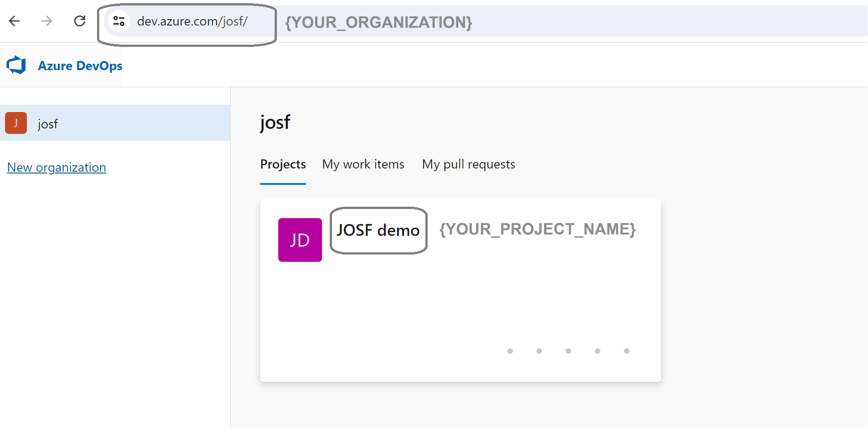
Task: Open the My work items tab
Action: [x=363, y=164]
